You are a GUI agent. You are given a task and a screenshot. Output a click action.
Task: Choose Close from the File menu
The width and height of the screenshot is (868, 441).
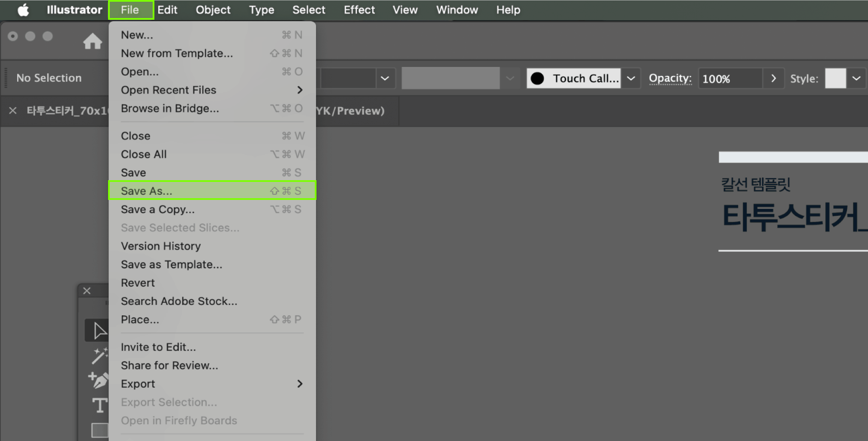pos(212,136)
